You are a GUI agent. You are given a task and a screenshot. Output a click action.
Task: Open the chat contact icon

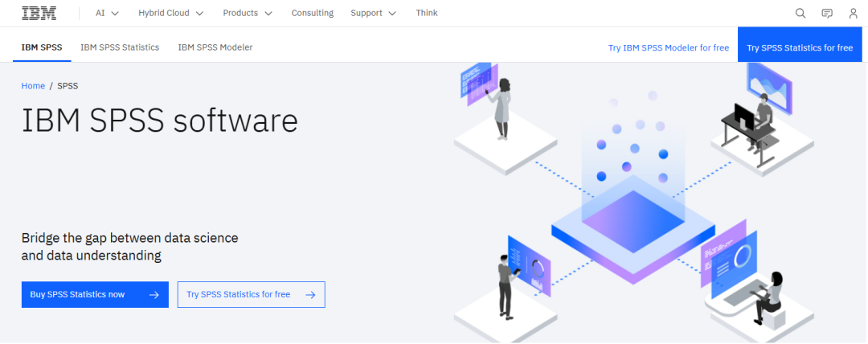click(x=827, y=14)
